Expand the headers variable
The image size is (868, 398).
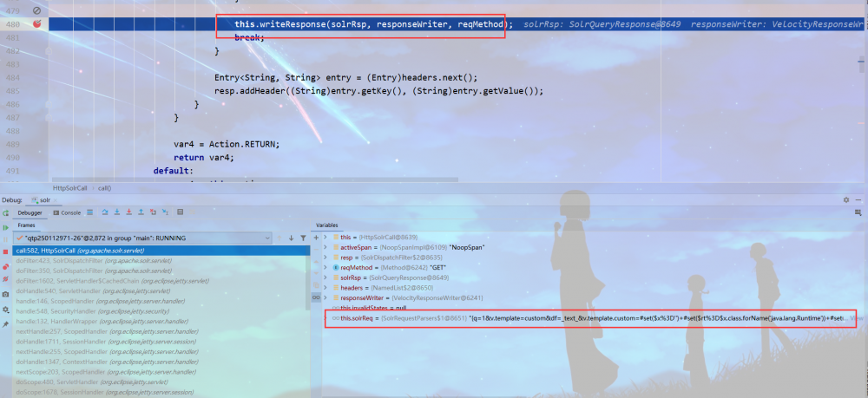click(325, 288)
